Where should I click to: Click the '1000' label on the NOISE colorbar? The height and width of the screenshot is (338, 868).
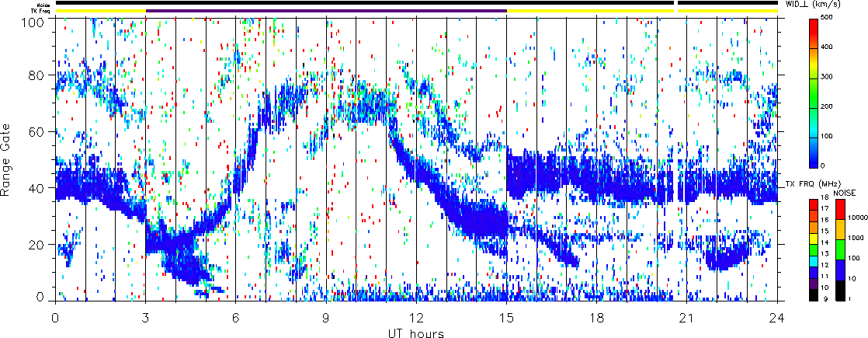click(856, 238)
